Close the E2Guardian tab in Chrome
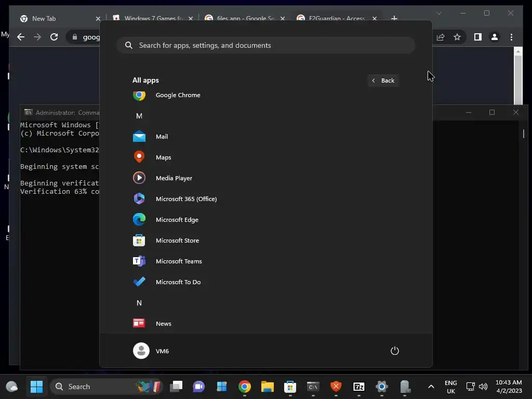 coord(375,18)
